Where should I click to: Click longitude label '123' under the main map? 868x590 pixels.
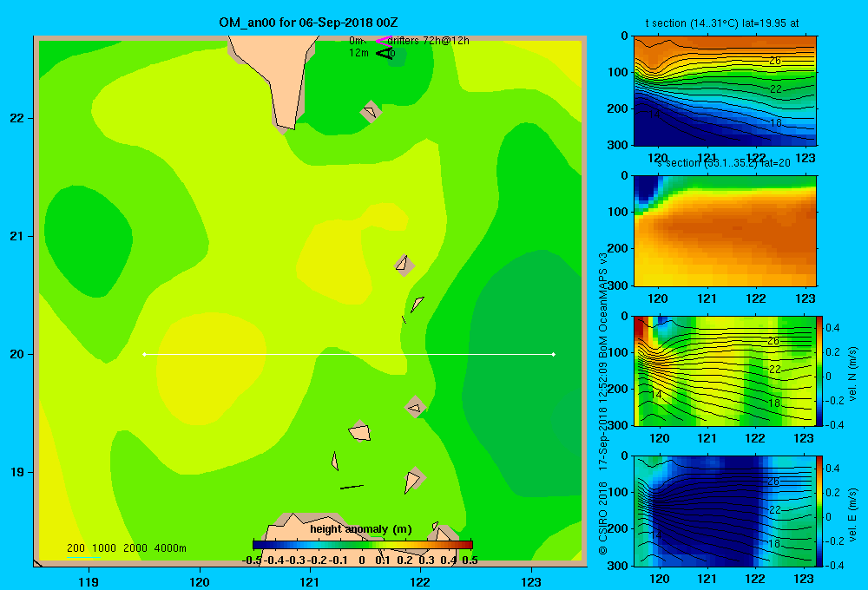point(531,581)
